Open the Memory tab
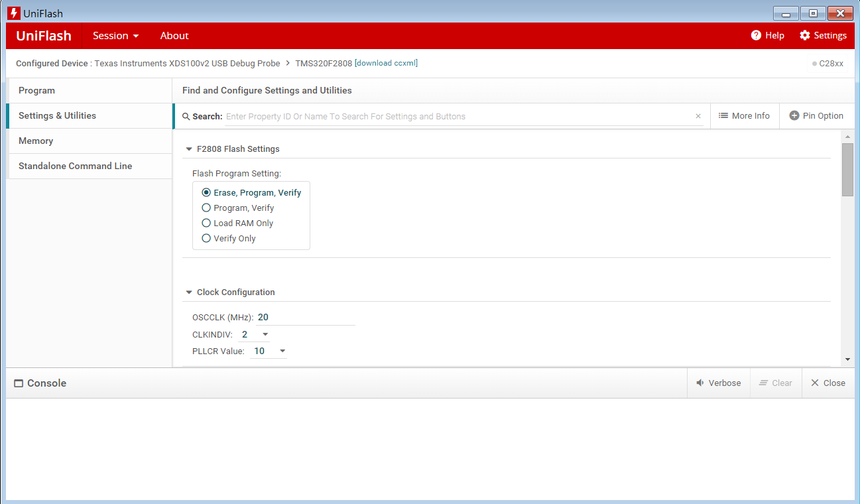The image size is (860, 504). (x=90, y=141)
